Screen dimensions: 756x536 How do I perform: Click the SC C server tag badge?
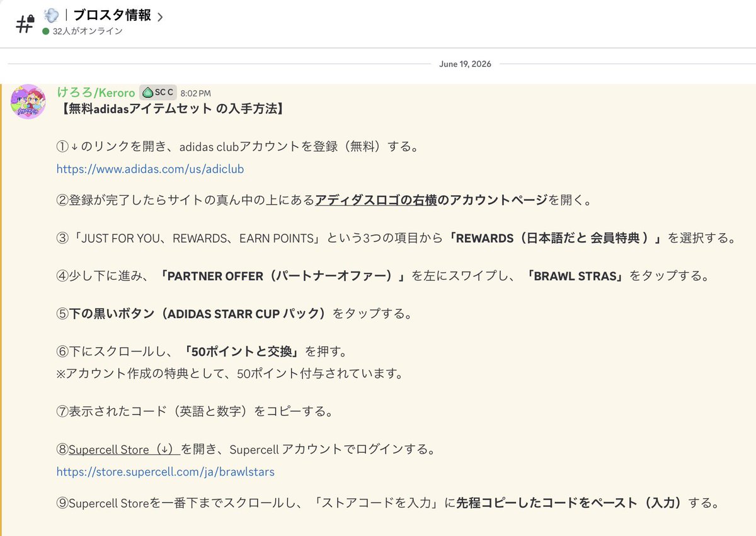pos(158,93)
